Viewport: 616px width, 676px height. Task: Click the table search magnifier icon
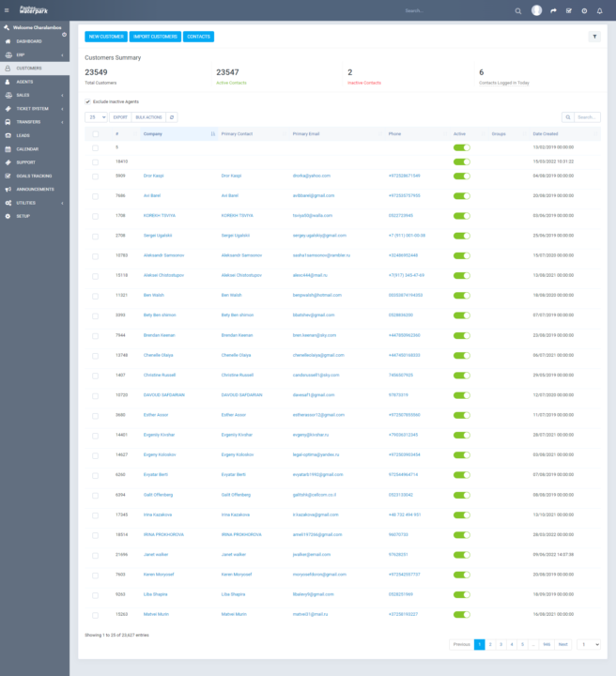point(568,117)
